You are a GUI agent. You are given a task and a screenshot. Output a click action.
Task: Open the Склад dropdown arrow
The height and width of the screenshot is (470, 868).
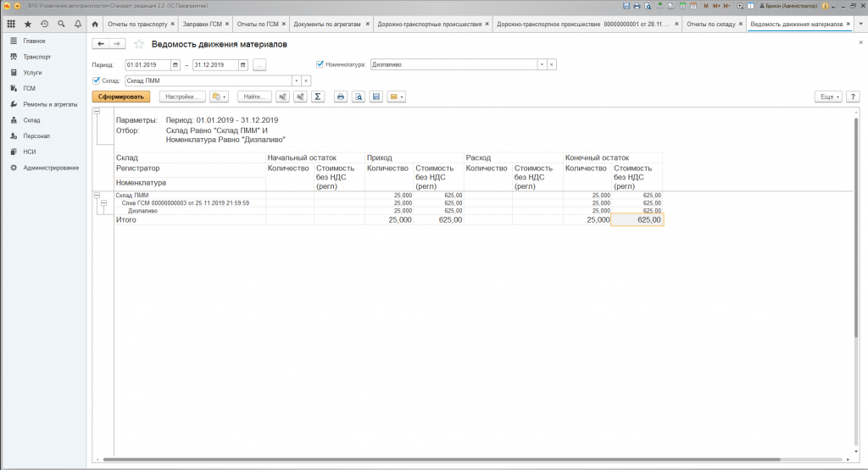[296, 80]
